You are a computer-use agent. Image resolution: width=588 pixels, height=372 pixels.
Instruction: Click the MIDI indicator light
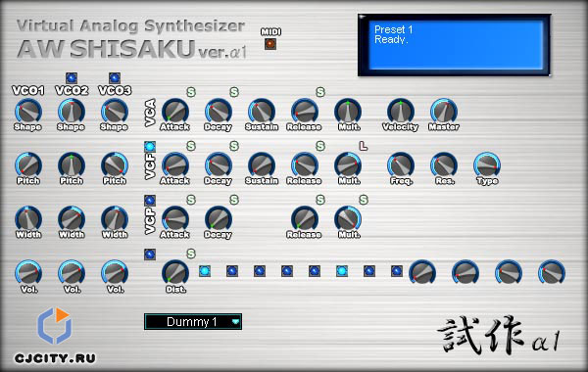[270, 44]
